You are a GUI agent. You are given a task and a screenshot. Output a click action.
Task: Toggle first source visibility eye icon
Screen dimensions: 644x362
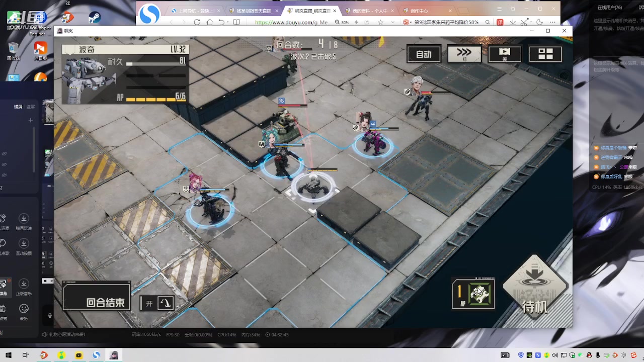coord(4,153)
